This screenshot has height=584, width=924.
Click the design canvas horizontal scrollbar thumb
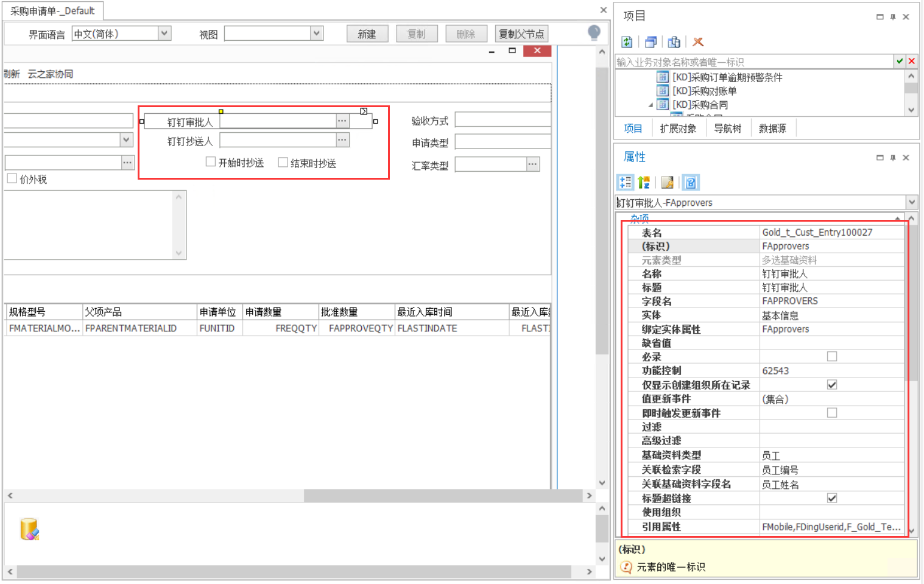pyautogui.click(x=443, y=496)
